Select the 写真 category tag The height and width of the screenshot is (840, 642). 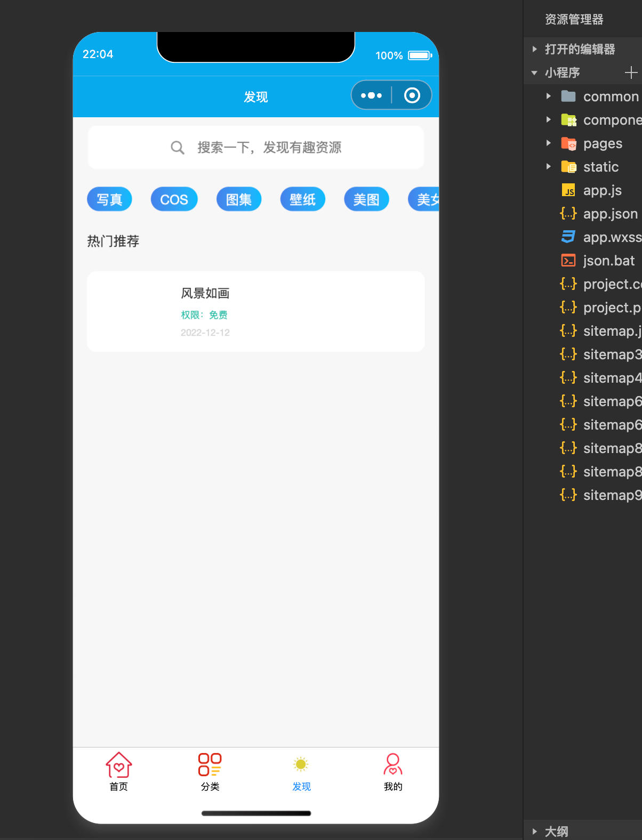click(109, 199)
